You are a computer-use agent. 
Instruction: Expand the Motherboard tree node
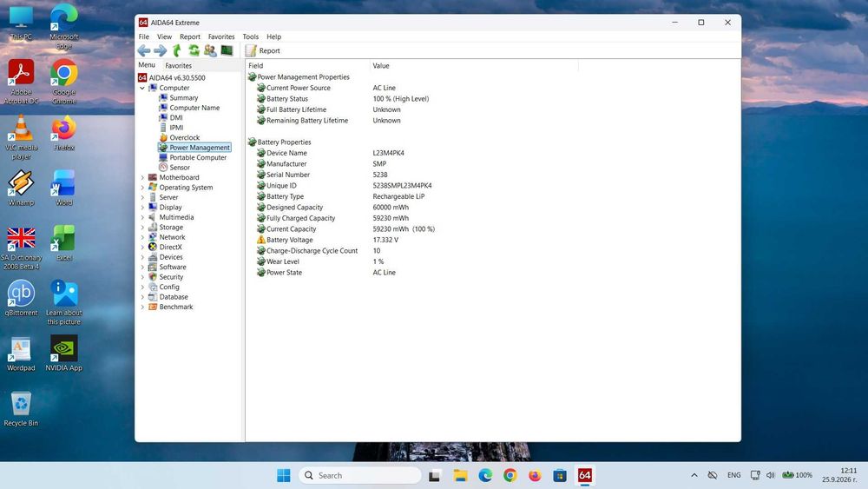tap(142, 178)
